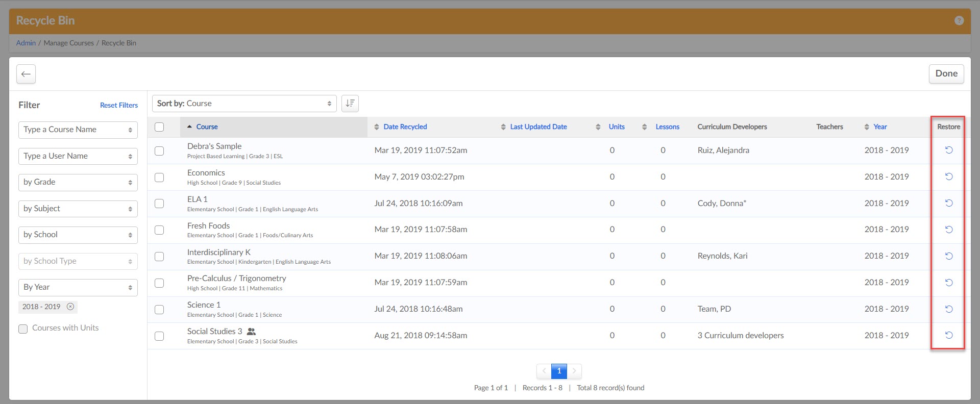Click Total 8 record(s) found text
The image size is (980, 404).
(610, 388)
